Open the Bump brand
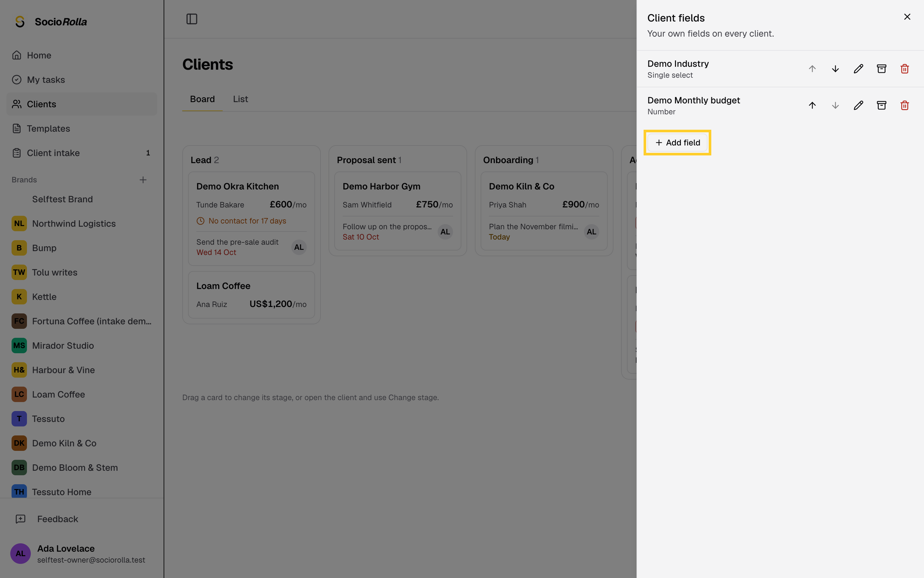 [x=82, y=248]
